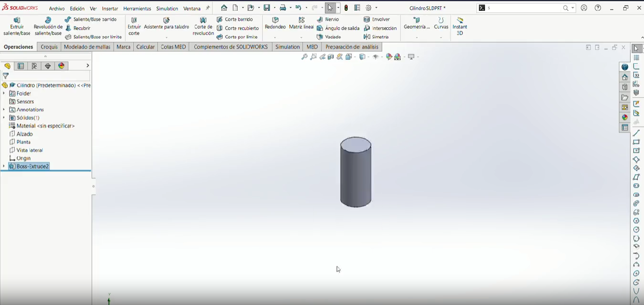644x305 pixels.
Task: Select Matriz lineal pattern tool
Action: coord(301,23)
